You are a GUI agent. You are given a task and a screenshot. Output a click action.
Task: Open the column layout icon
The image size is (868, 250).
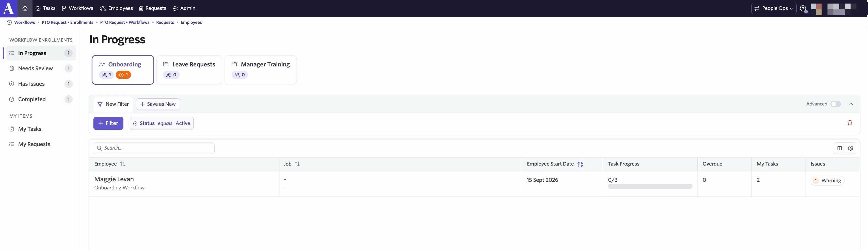(x=839, y=148)
